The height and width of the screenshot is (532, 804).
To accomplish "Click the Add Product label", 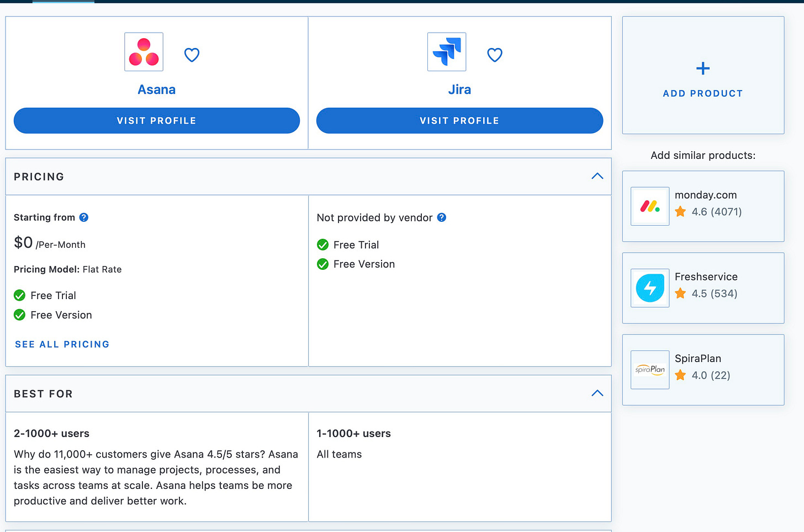I will pos(703,94).
